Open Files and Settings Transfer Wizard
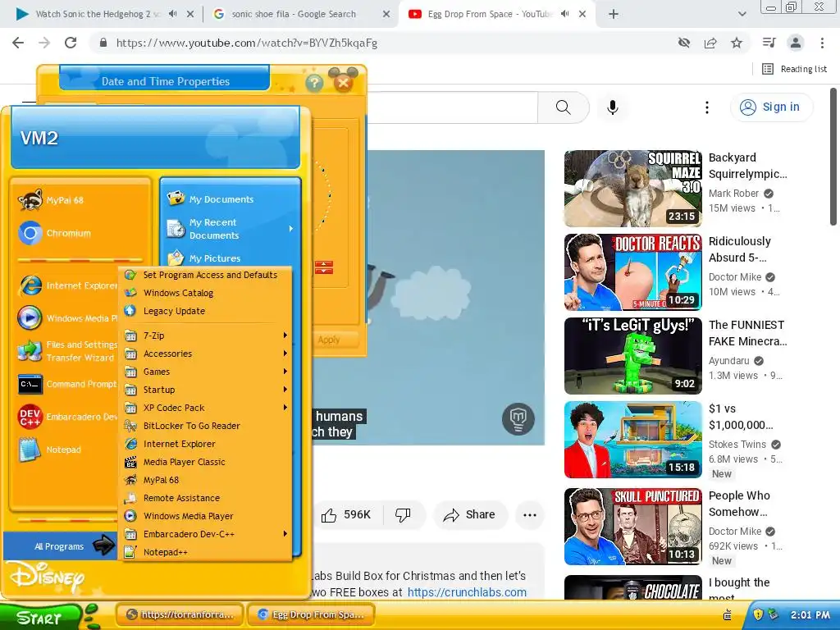840x630 pixels. click(x=67, y=351)
